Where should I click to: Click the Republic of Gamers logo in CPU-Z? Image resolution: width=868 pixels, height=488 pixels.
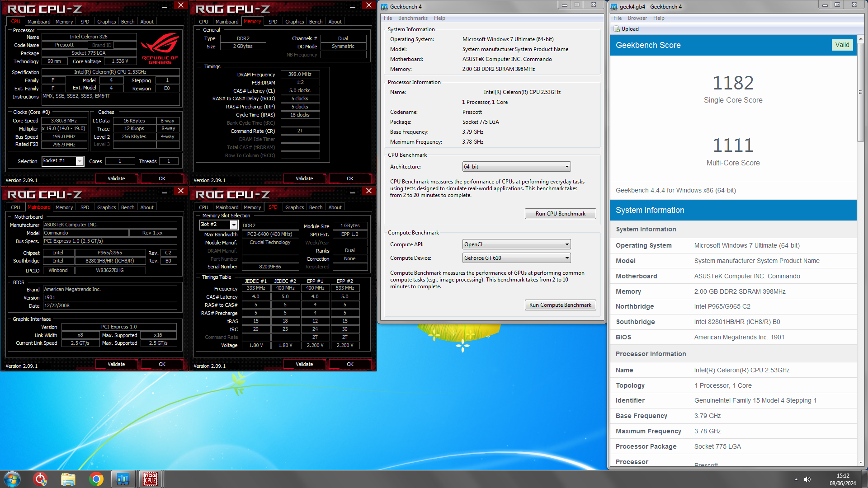pyautogui.click(x=160, y=48)
